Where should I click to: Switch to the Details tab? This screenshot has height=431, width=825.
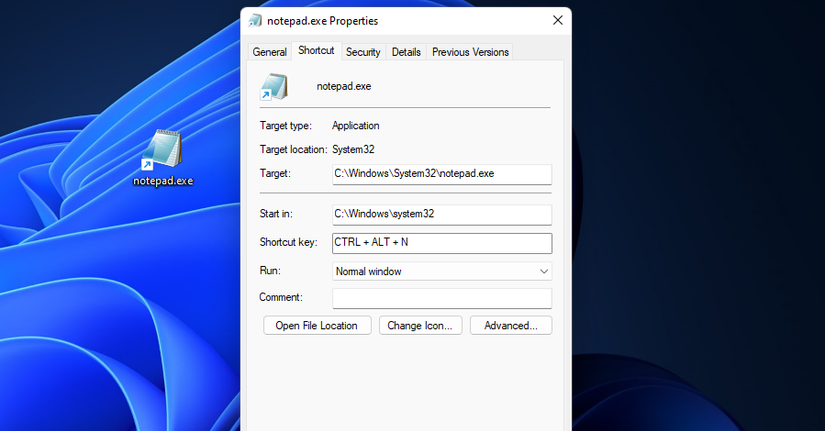pos(406,52)
